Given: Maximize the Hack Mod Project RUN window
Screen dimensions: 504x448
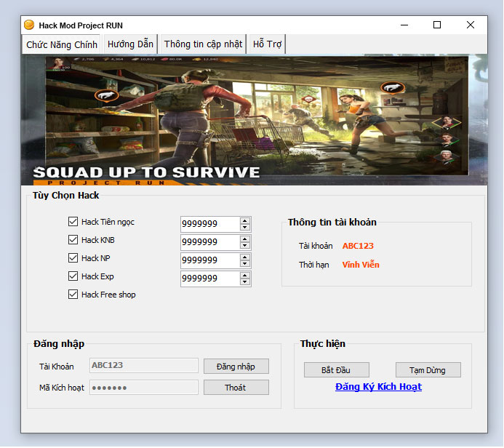Looking at the screenshot, I should [x=437, y=25].
